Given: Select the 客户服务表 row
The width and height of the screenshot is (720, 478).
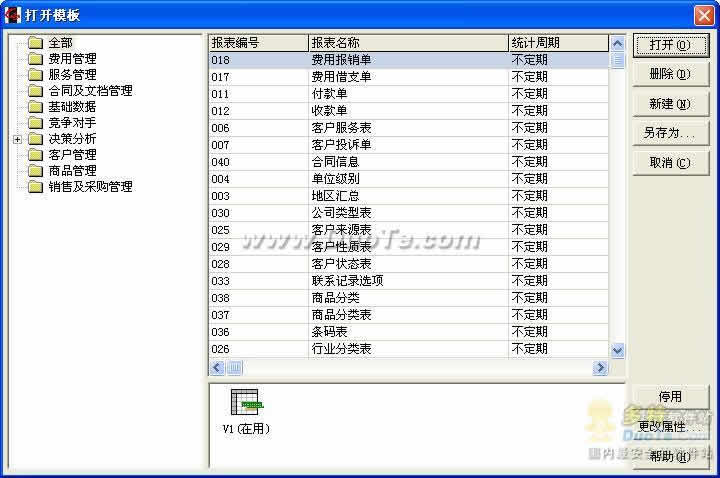Looking at the screenshot, I should (x=409, y=128).
